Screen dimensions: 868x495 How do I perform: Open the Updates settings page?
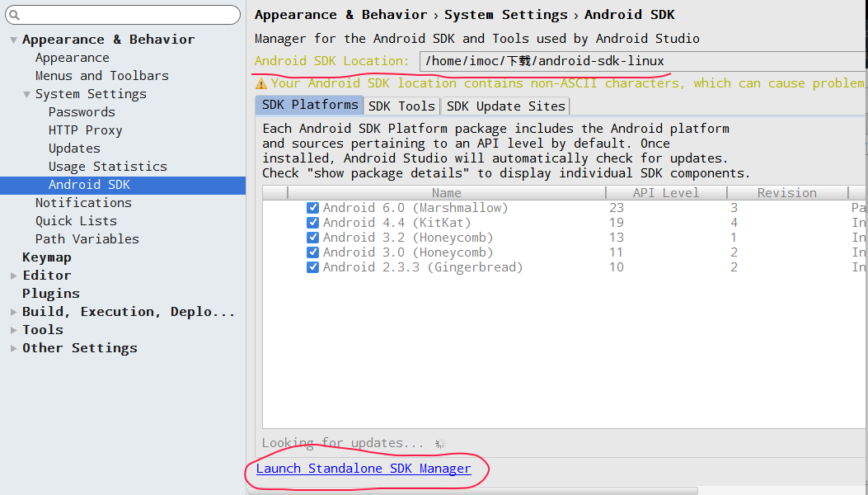click(75, 148)
